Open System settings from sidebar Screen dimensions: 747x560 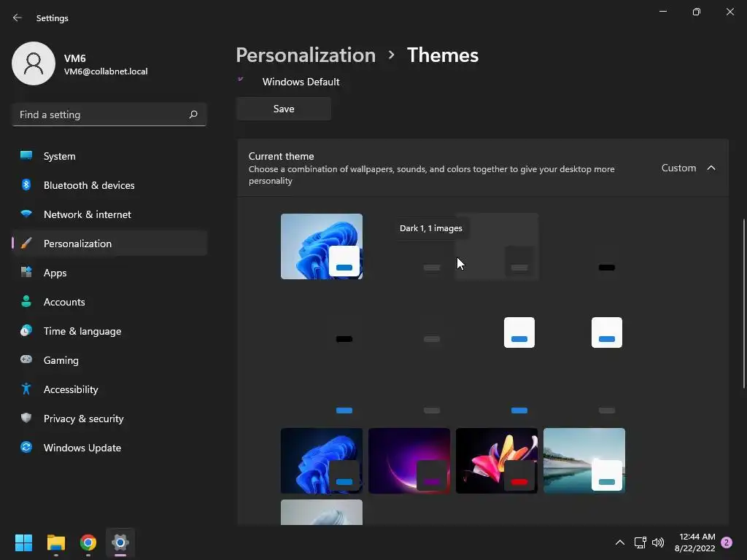pyautogui.click(x=109, y=156)
